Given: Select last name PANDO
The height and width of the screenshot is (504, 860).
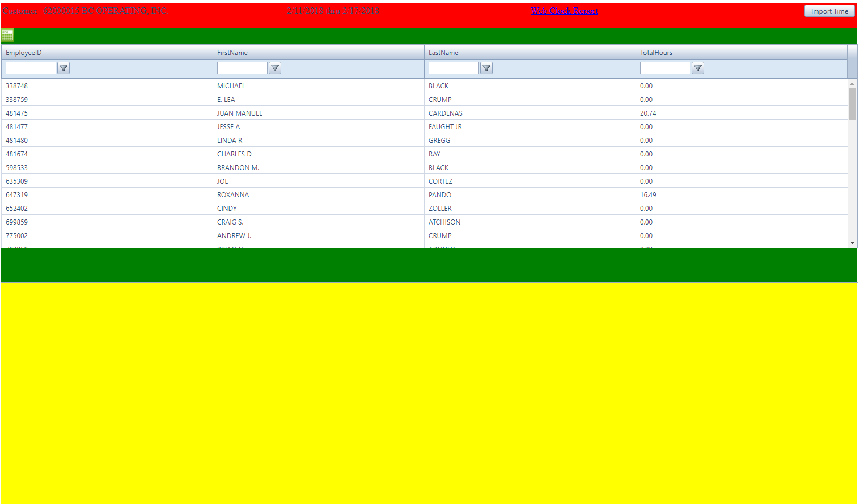Looking at the screenshot, I should (440, 195).
